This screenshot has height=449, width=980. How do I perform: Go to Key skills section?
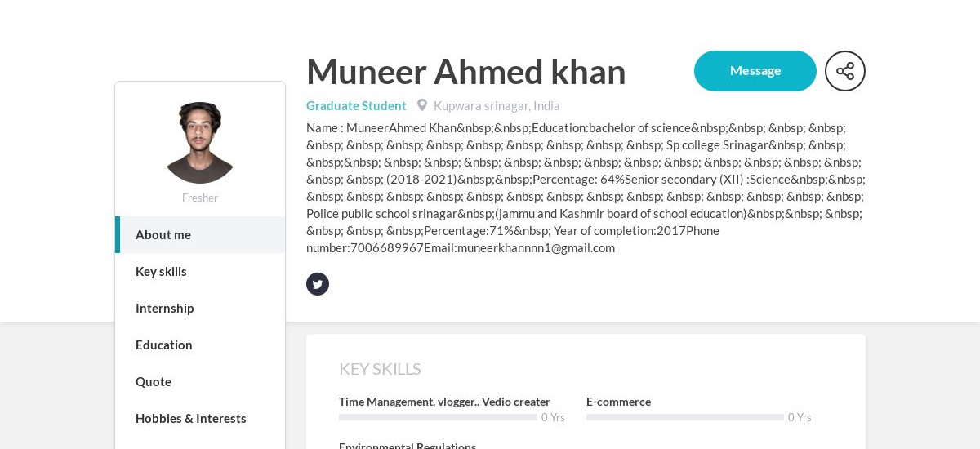(200, 271)
